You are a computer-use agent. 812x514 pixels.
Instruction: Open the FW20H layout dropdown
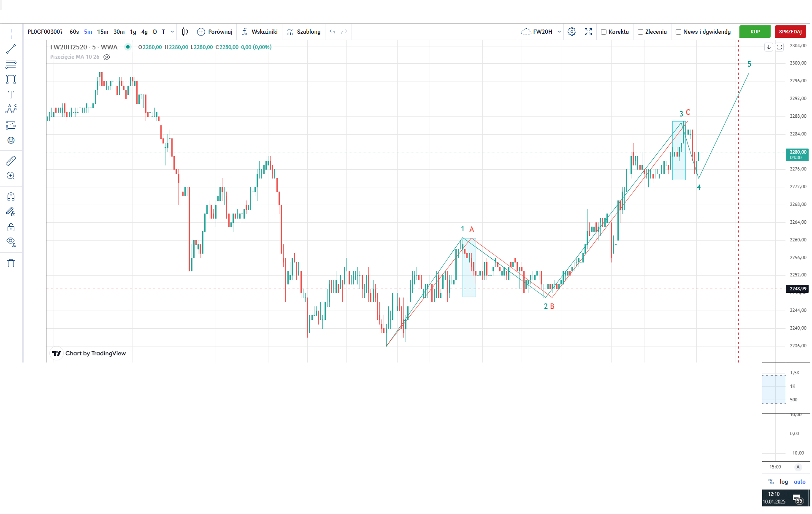pos(559,32)
